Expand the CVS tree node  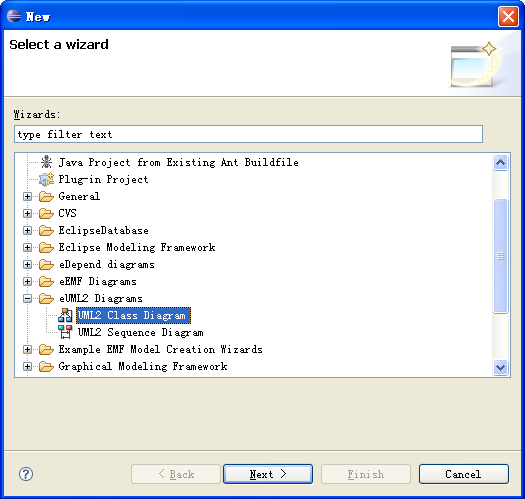[x=27, y=213]
